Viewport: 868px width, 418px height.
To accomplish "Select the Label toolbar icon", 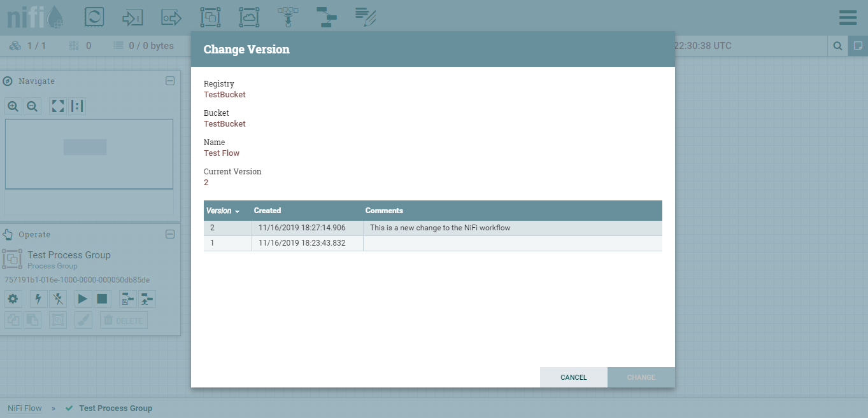I will pos(366,17).
